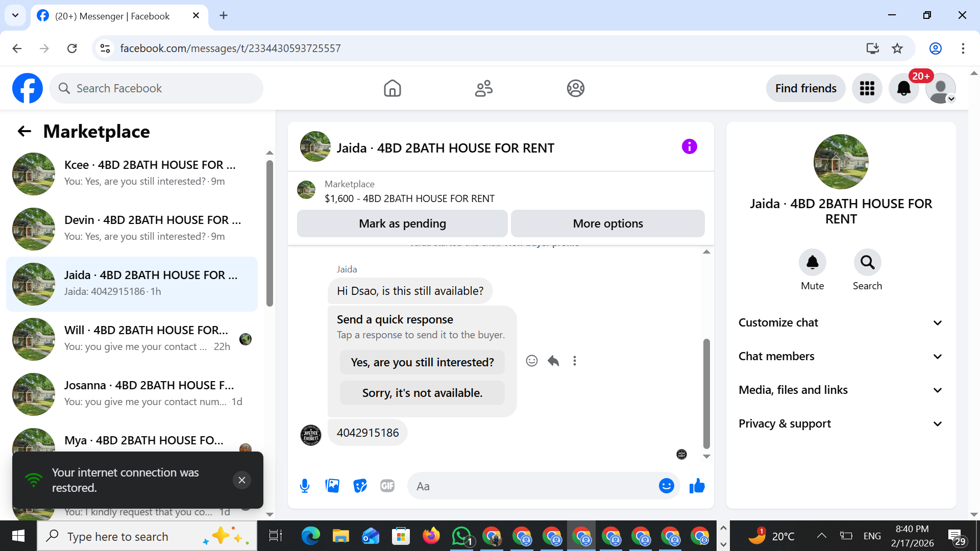Open the Facebook Home tab
This screenshot has height=551, width=980.
click(392, 88)
